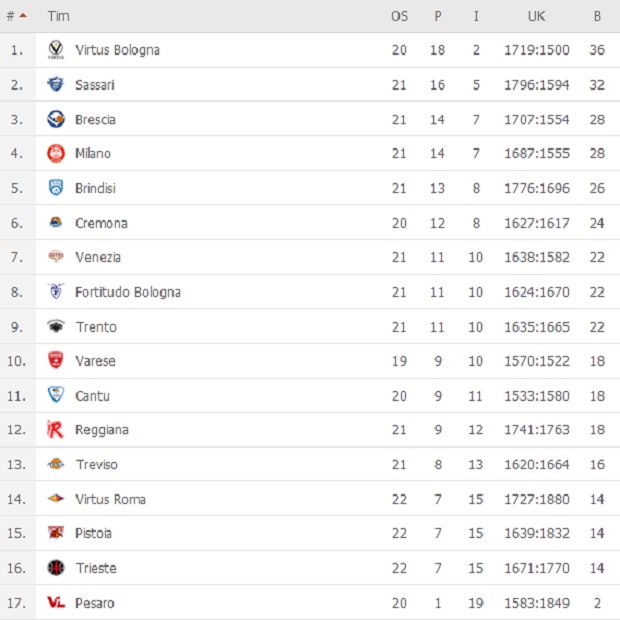This screenshot has height=620, width=620.
Task: Click the Pesaro VL logo icon
Action: click(56, 603)
